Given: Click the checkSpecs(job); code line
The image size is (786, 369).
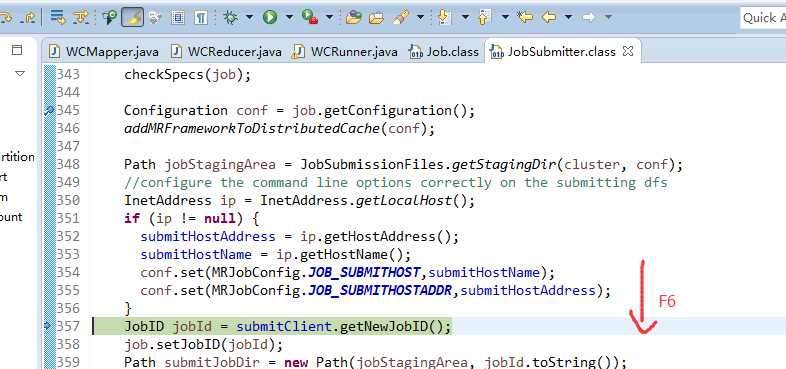Looking at the screenshot, I should [187, 75].
